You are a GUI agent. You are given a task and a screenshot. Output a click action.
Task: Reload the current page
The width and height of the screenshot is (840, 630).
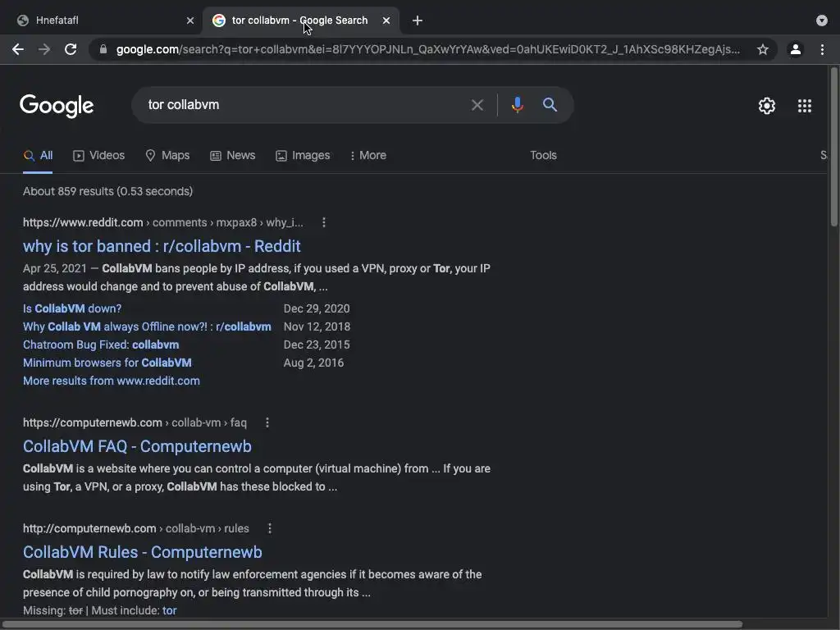(71, 49)
